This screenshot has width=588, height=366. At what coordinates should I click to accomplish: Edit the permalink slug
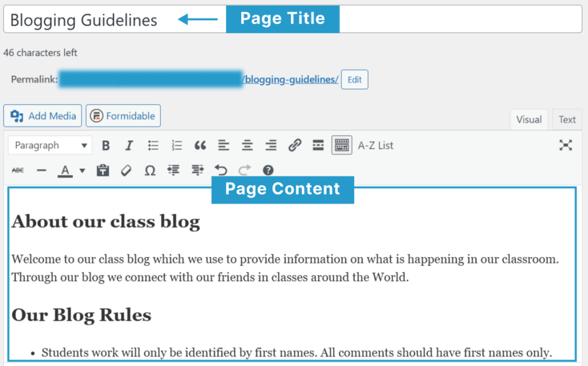point(354,80)
